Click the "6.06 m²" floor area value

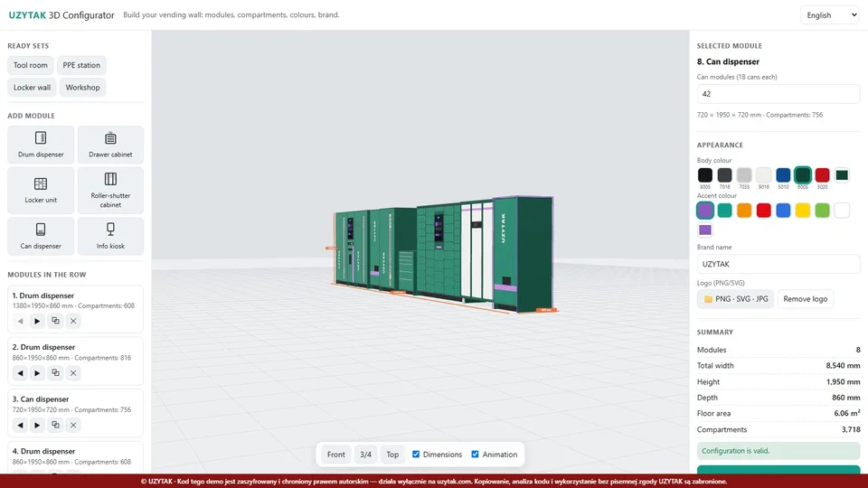(847, 413)
